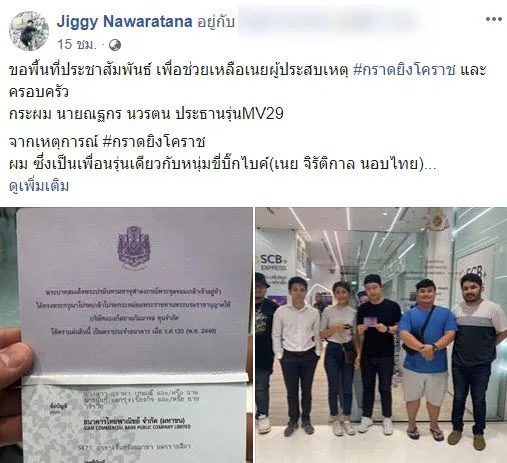Click the SCB Express sign in the group photo
This screenshot has width=507, height=463.
tap(273, 262)
